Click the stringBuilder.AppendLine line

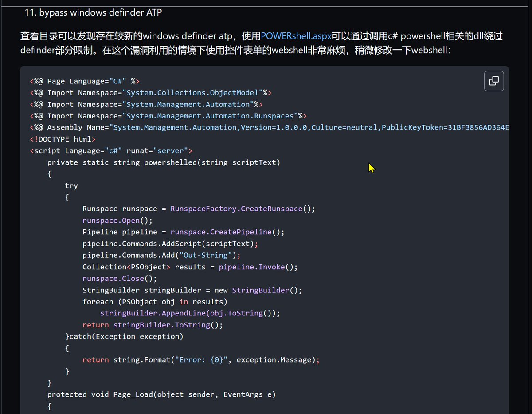(x=190, y=313)
